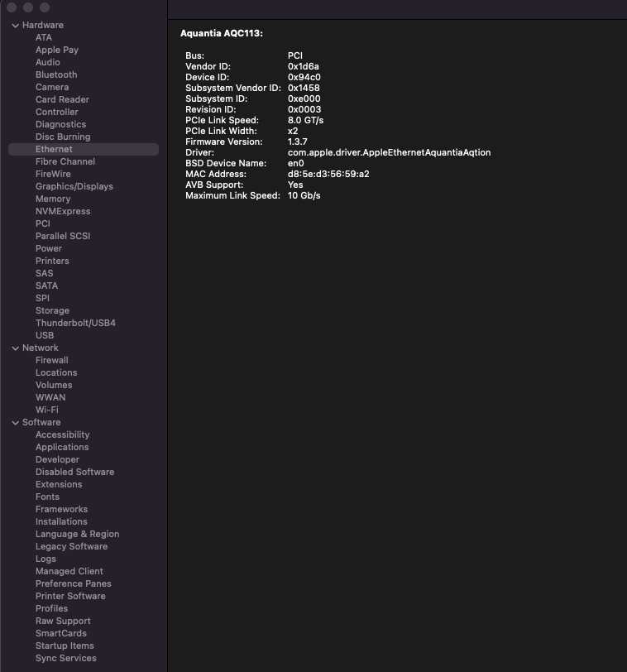Click the MAC address d8:5e:d3:56:59:a2
Viewport: 627px width, 672px height.
point(328,175)
